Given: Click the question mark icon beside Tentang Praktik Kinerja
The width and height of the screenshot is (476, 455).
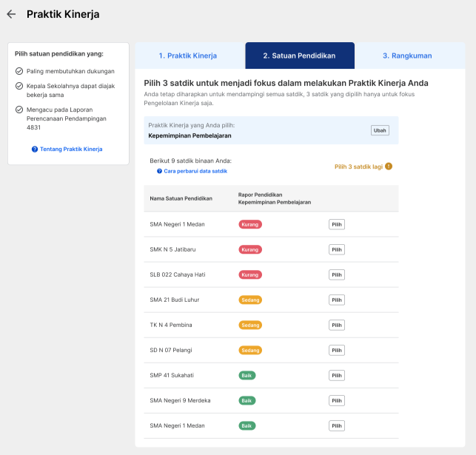Looking at the screenshot, I should coord(35,149).
